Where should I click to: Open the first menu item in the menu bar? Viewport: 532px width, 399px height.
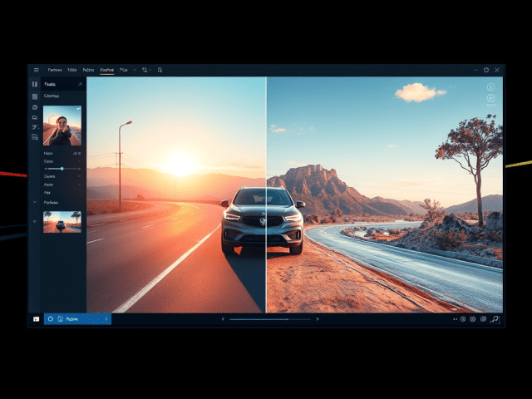(55, 71)
